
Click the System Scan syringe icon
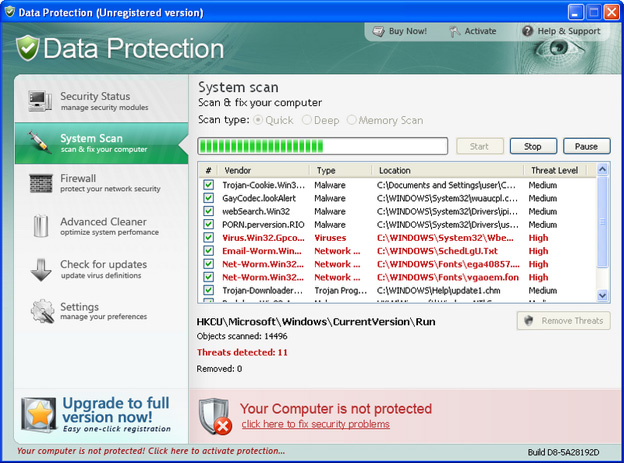(x=40, y=143)
